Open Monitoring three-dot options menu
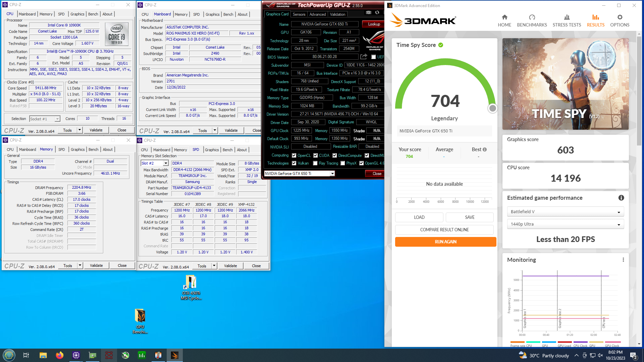644x362 pixels. [x=623, y=260]
